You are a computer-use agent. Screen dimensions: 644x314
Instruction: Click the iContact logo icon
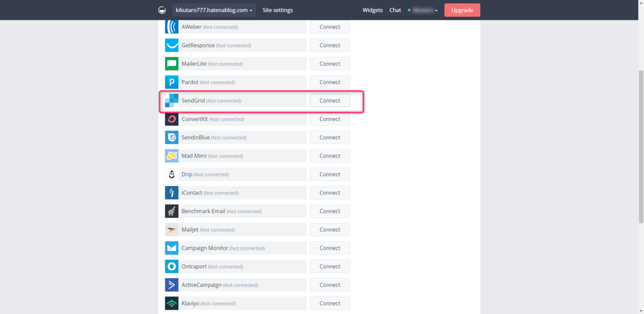coord(172,193)
